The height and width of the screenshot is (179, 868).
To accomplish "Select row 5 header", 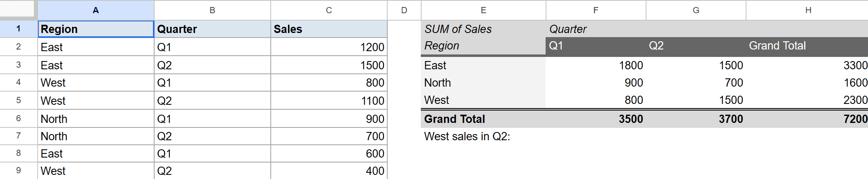I will tap(19, 100).
